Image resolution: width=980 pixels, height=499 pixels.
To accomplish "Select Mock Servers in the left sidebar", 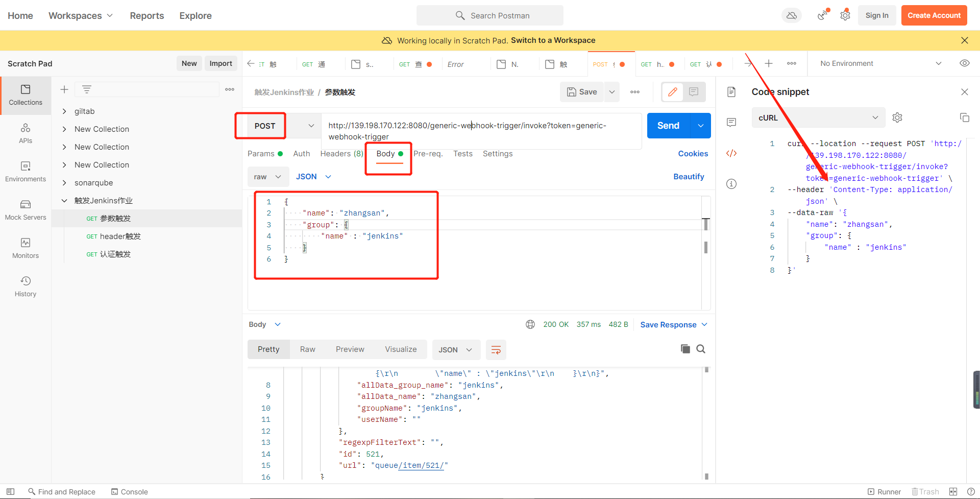I will tap(25, 210).
